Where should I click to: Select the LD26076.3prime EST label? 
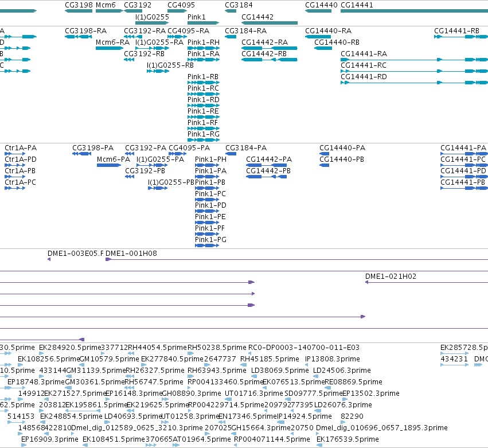pyautogui.click(x=343, y=405)
